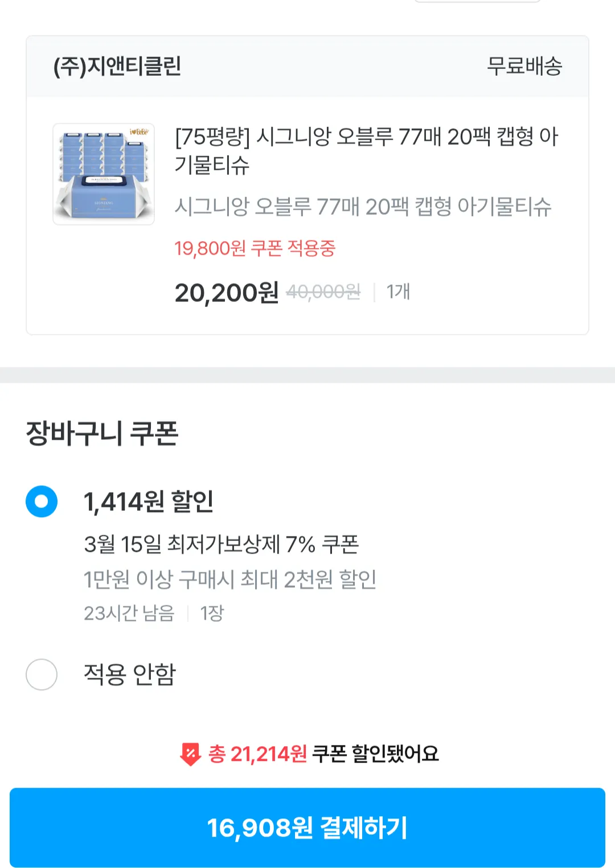Click the gray product option description text

click(x=363, y=206)
